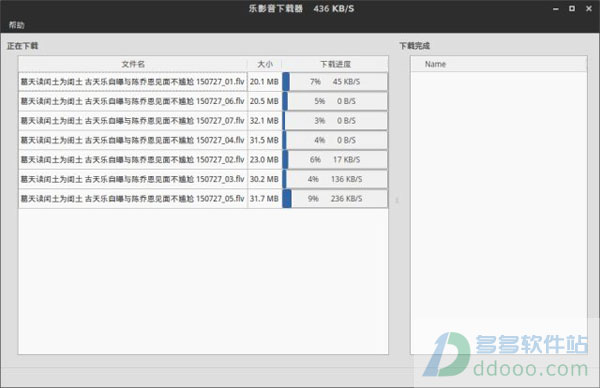Sort by the 大小 column header

click(x=265, y=64)
